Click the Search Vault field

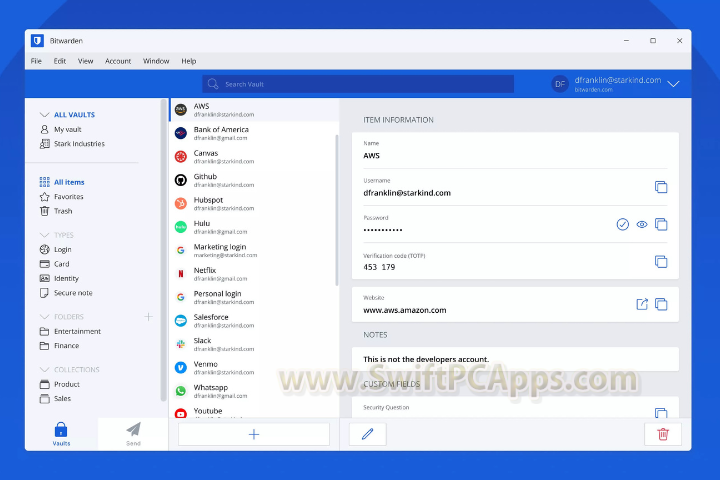coord(358,84)
